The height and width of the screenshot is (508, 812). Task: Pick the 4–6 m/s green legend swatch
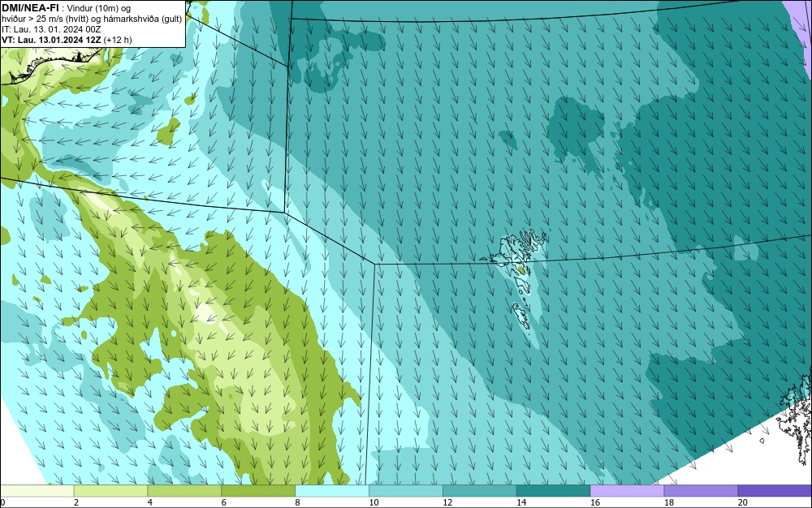[x=184, y=490]
